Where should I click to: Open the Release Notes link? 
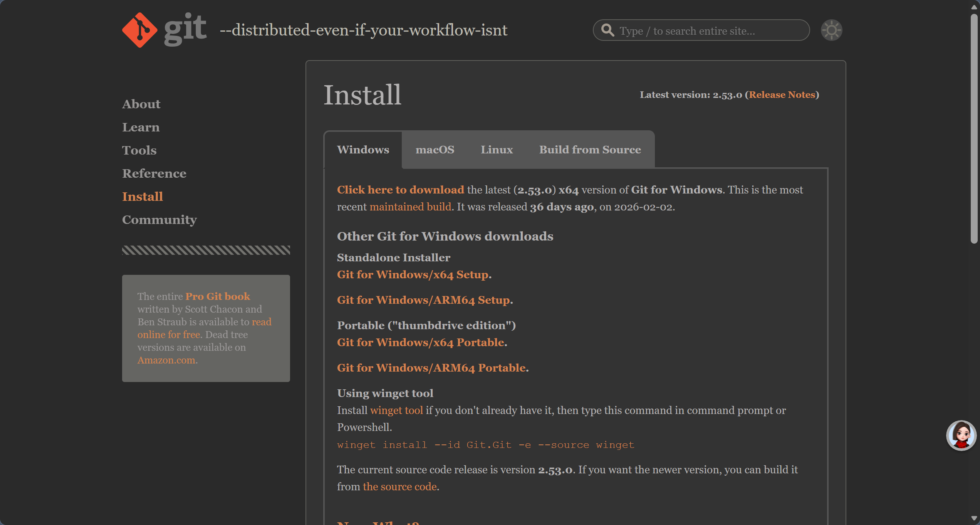tap(782, 95)
